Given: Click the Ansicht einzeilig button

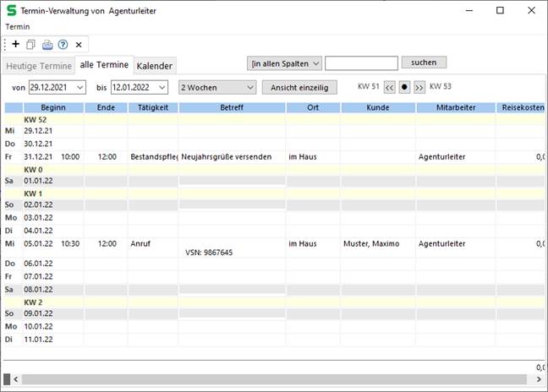Looking at the screenshot, I should point(300,87).
